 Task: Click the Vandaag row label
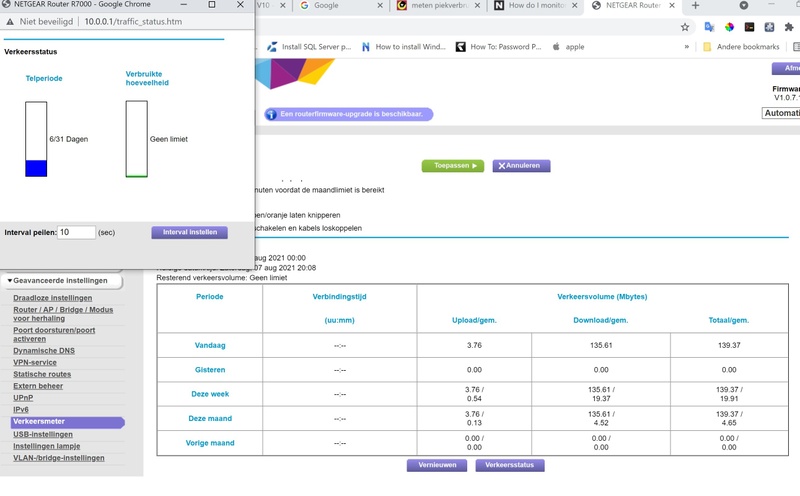210,345
